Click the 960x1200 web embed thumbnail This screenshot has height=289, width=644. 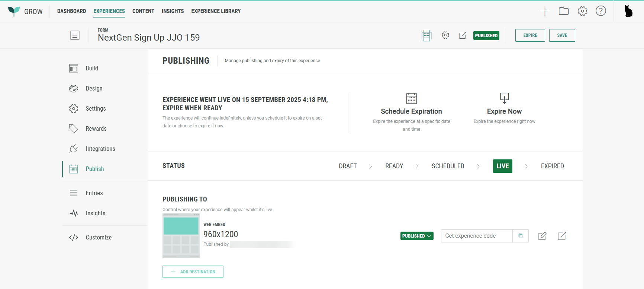[181, 236]
